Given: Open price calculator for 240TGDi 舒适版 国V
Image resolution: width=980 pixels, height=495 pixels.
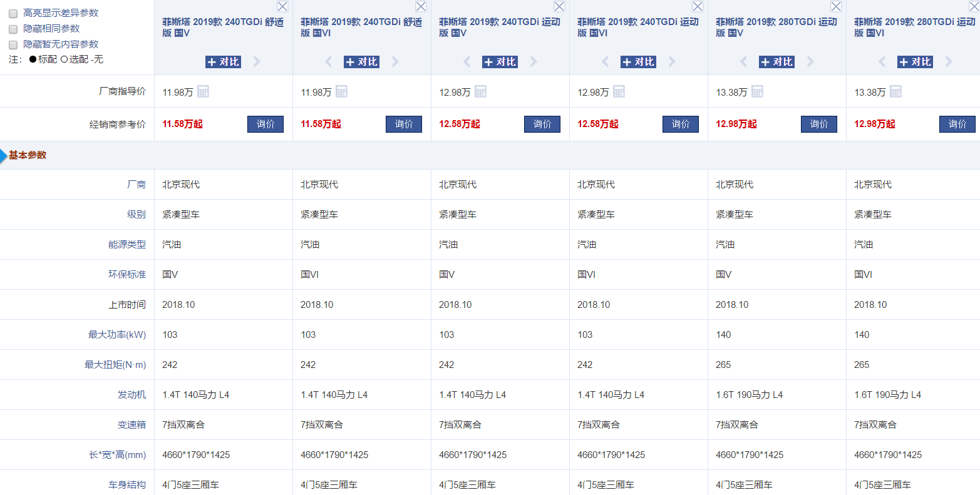Looking at the screenshot, I should tap(203, 91).
